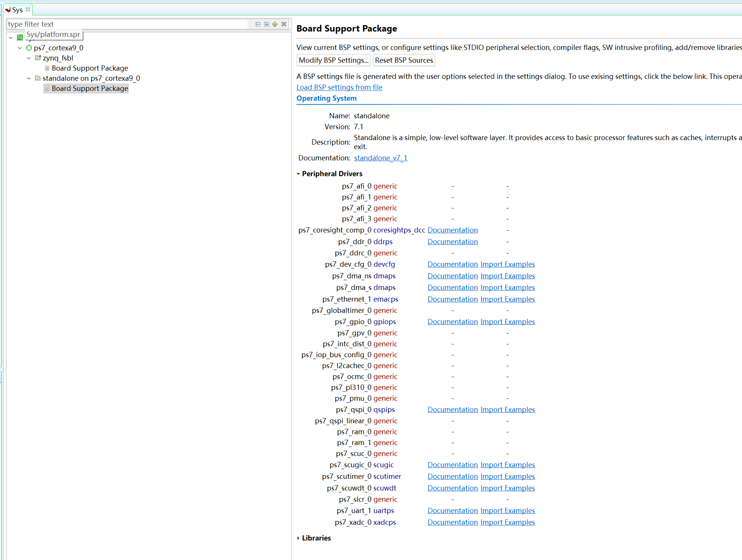Select Board Support Package under zynq_fsbl
Screen dimensions: 742x560
pos(90,68)
